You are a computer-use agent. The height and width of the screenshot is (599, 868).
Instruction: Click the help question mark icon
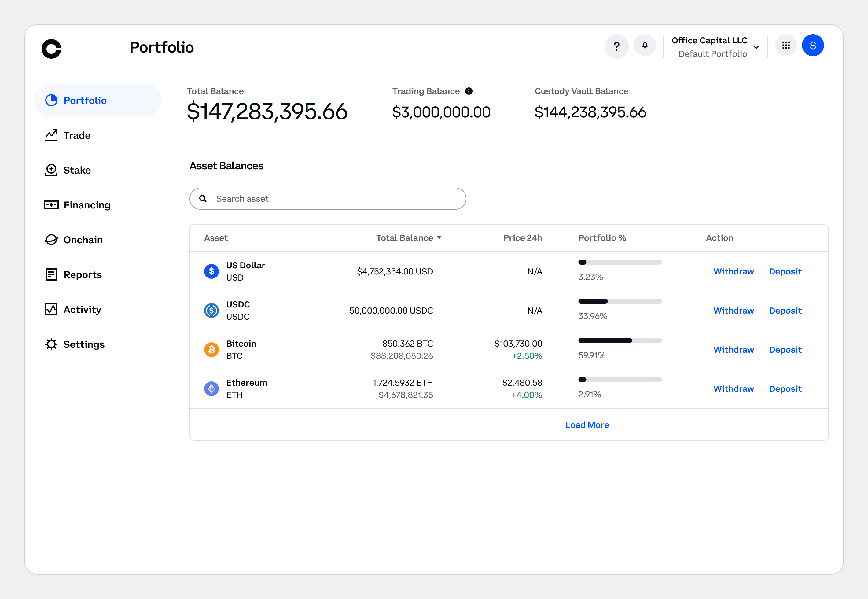point(616,46)
